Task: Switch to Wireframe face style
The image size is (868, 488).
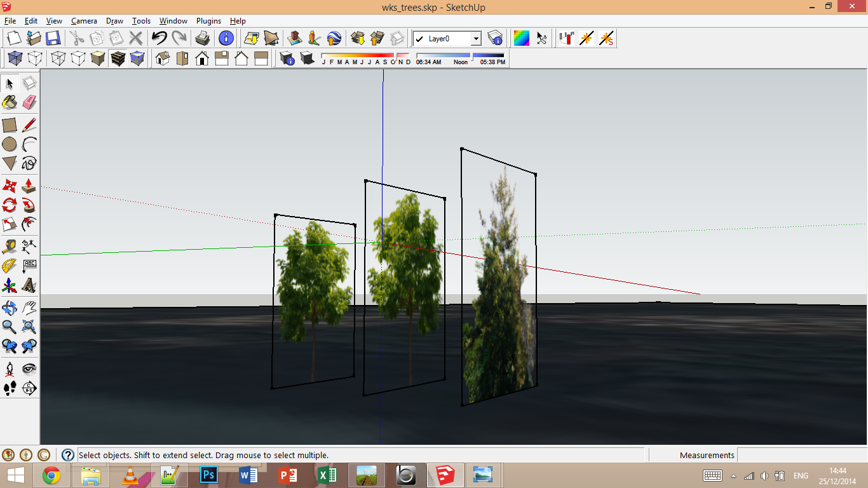Action: pos(58,59)
